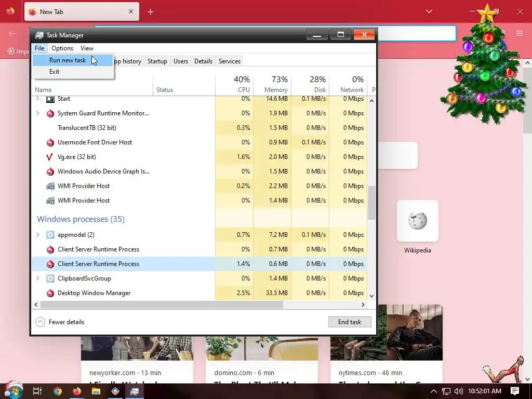Sort processes by CPU column header
Image resolution: width=532 pixels, height=399 pixels.
(x=234, y=84)
